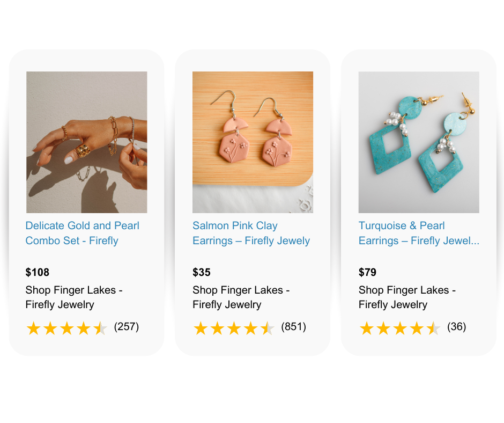This screenshot has width=504, height=423.
Task: Click the $35 price
Action: click(x=202, y=272)
